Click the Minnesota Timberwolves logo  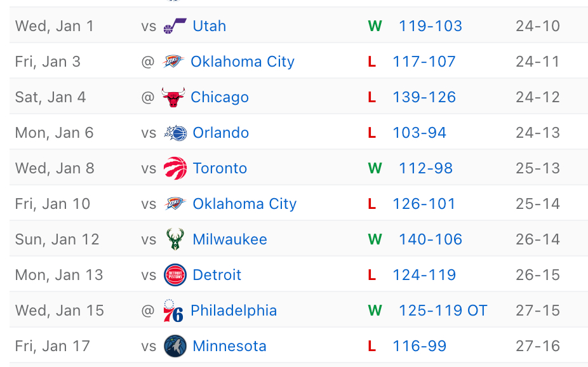pos(175,346)
